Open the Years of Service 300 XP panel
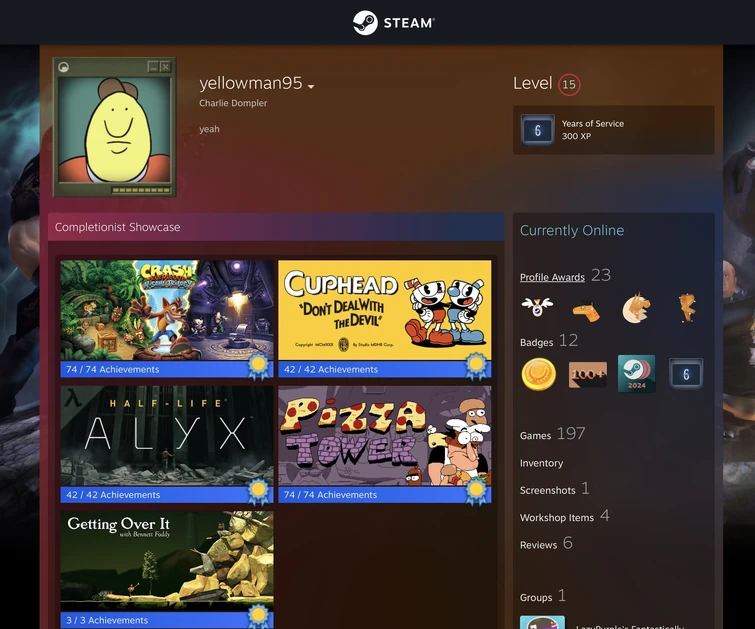 [x=613, y=130]
